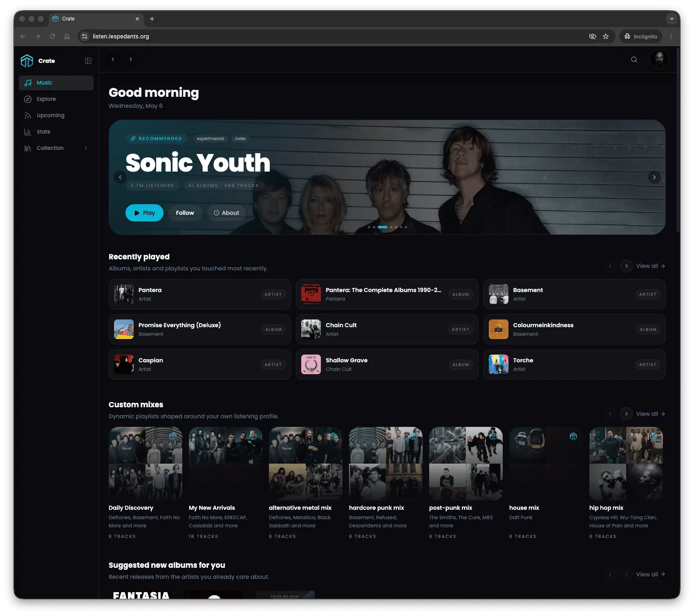
Task: Open Stats in sidebar
Action: tap(56, 132)
